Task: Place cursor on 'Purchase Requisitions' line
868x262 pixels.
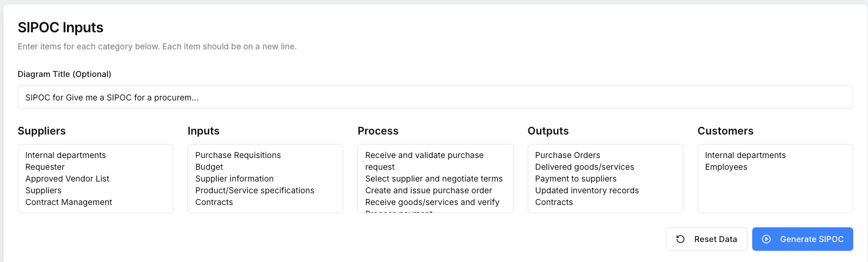Action: coord(238,155)
